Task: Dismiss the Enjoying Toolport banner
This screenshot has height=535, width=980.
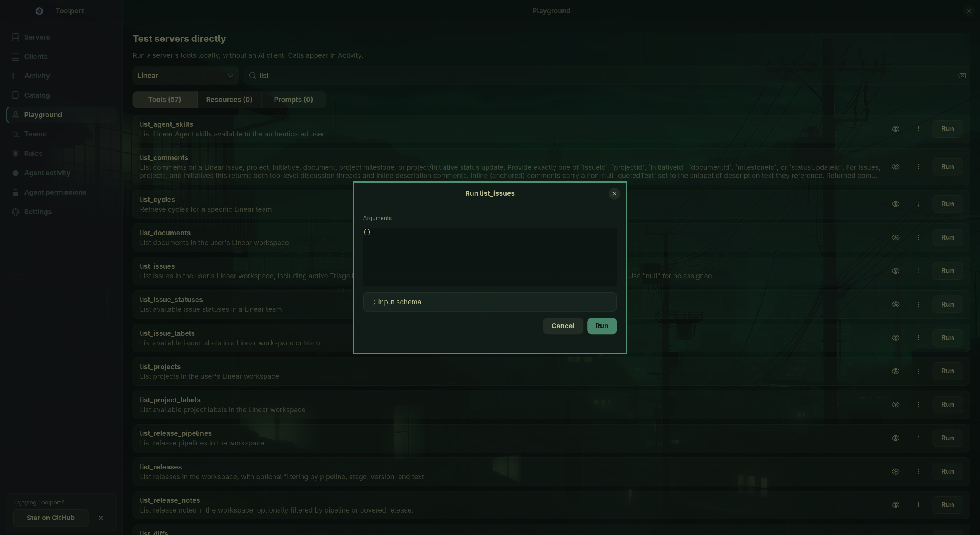Action: pos(101,518)
